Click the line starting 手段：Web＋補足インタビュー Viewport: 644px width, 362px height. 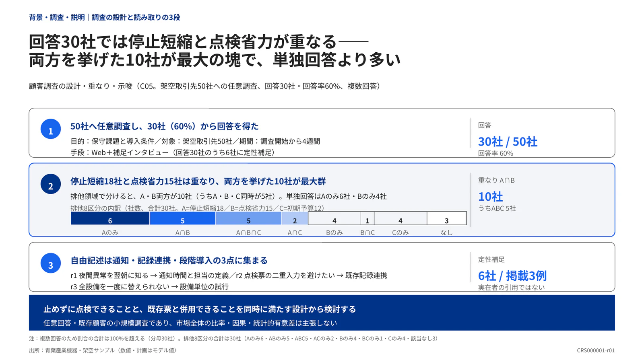(174, 152)
